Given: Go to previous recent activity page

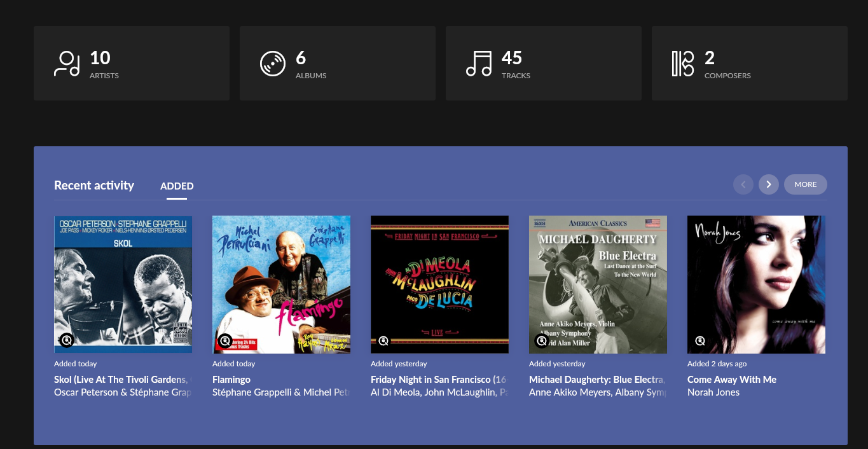Looking at the screenshot, I should point(743,184).
